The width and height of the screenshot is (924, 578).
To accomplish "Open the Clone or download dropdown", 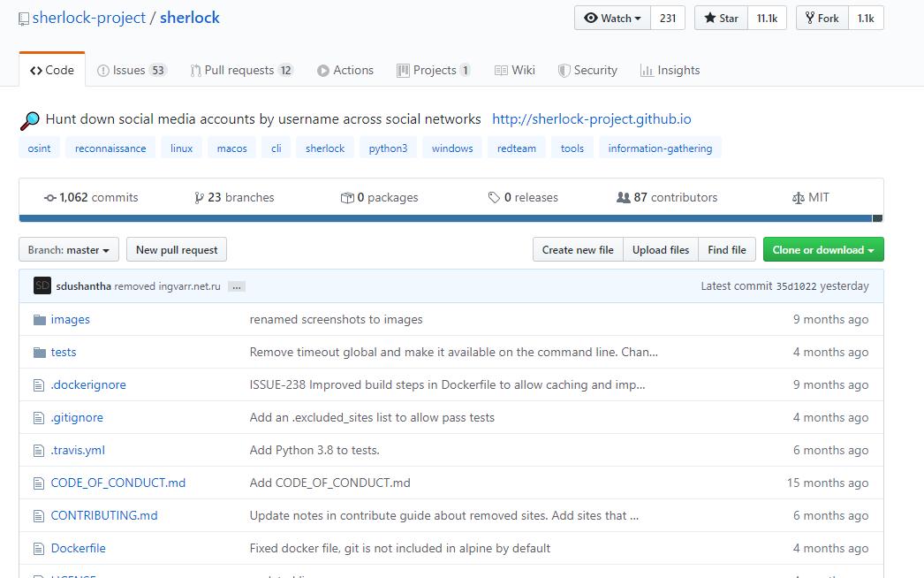I will (822, 250).
